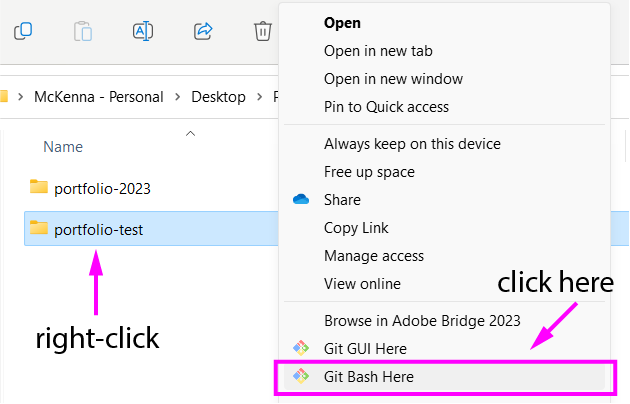Click the Rename icon in toolbar
The height and width of the screenshot is (404, 630).
tap(143, 31)
